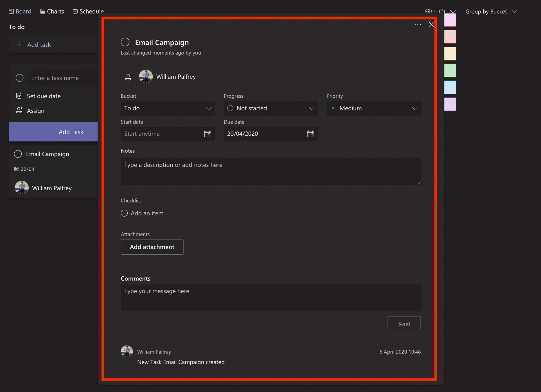
Task: Click the Assign option for new task
Action: point(36,111)
